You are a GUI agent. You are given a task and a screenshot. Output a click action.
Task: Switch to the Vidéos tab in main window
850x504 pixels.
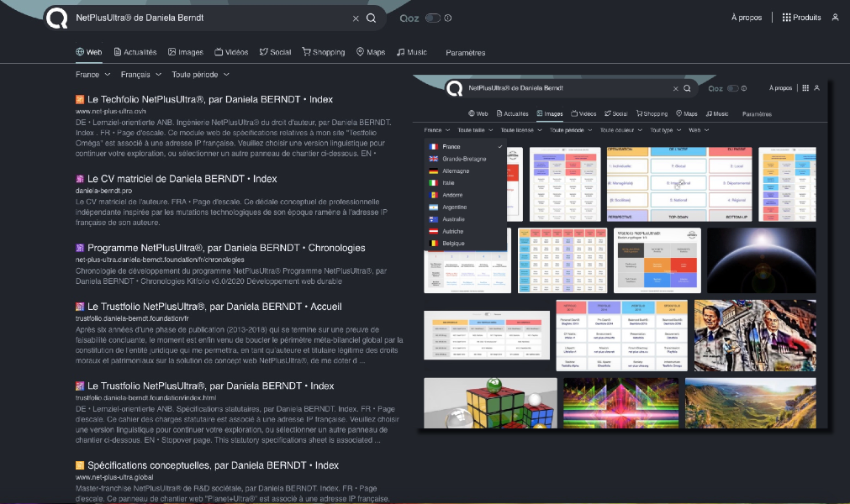[231, 53]
